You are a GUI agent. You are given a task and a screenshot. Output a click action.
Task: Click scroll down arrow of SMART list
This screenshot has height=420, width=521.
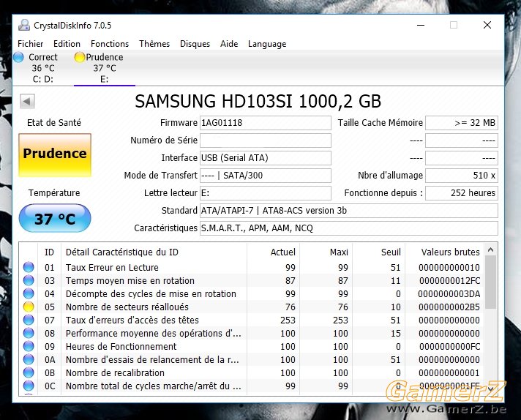tap(491, 389)
